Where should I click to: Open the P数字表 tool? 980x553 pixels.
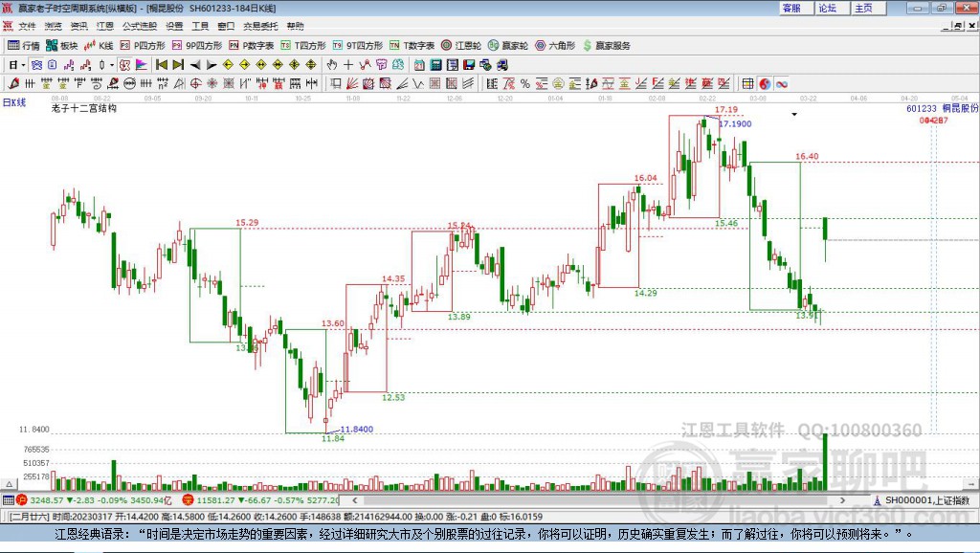[x=252, y=46]
